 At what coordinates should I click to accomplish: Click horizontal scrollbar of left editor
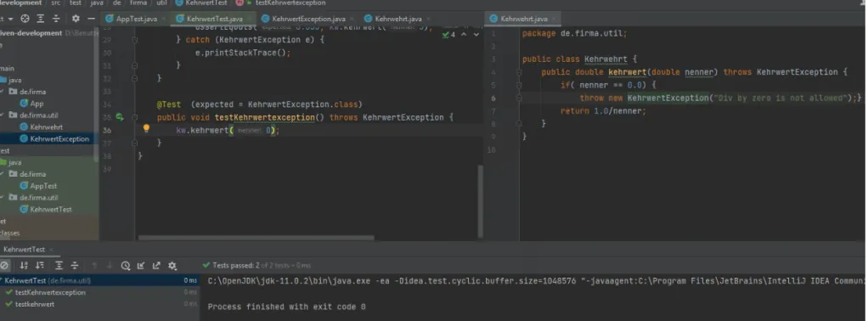(256, 238)
